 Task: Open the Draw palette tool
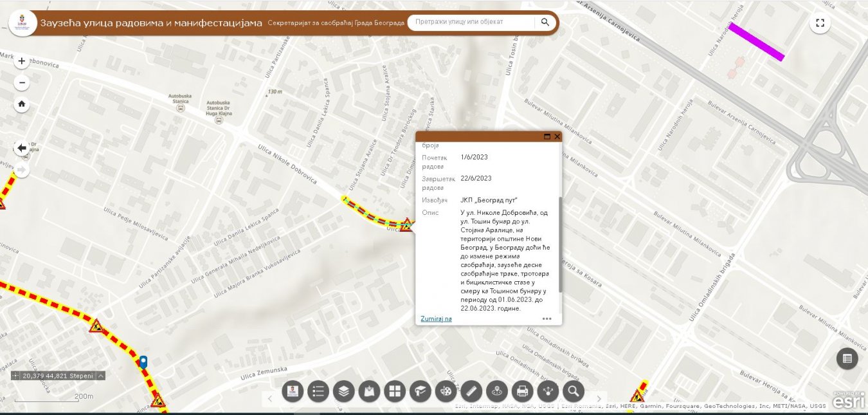tap(446, 391)
